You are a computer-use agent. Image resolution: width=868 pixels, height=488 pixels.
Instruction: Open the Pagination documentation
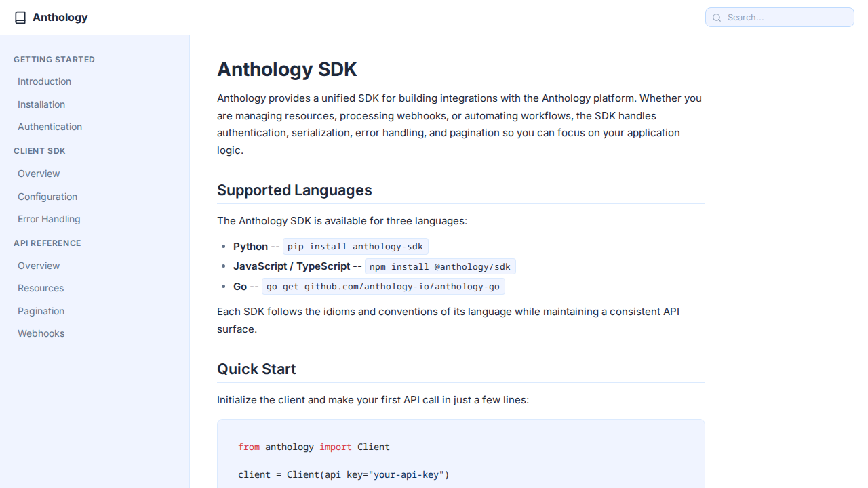(41, 311)
